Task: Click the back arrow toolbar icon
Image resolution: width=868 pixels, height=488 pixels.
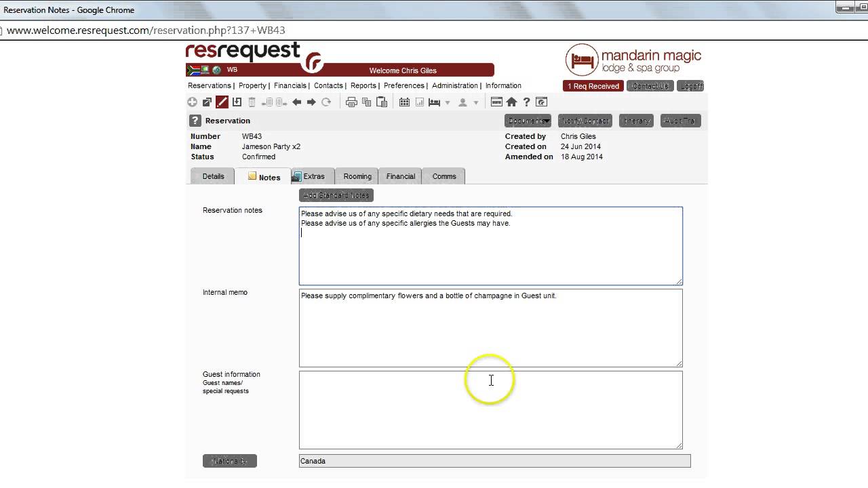Action: (x=296, y=102)
